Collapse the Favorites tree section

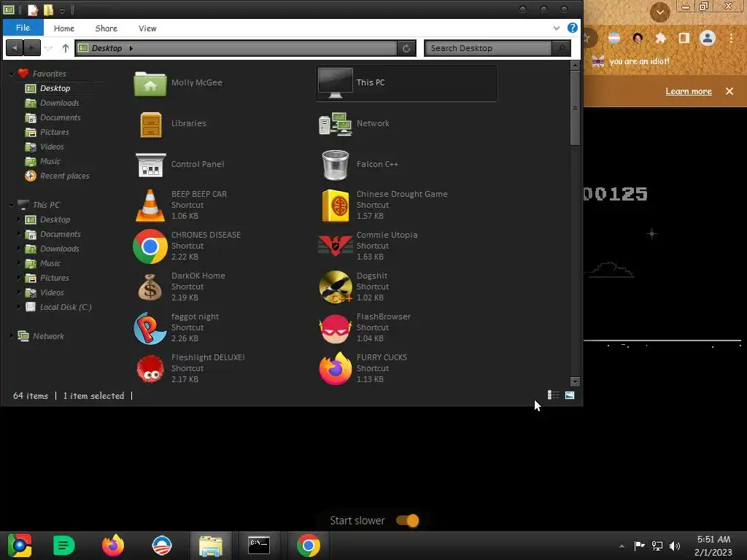[x=11, y=74]
